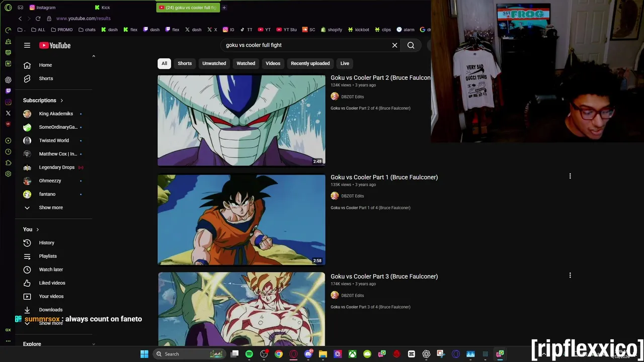Viewport: 644px width, 362px height.
Task: Open X icon in Opera GX sidebar
Action: pyautogui.click(x=8, y=113)
